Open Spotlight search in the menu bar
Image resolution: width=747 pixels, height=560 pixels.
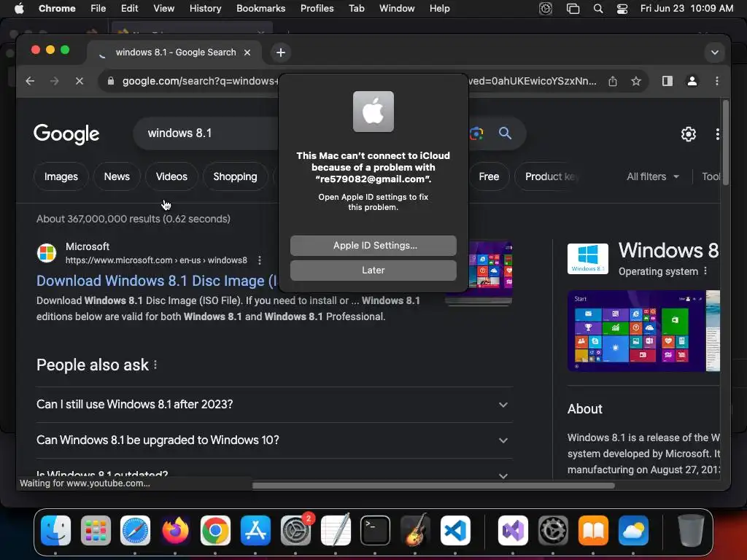598,9
